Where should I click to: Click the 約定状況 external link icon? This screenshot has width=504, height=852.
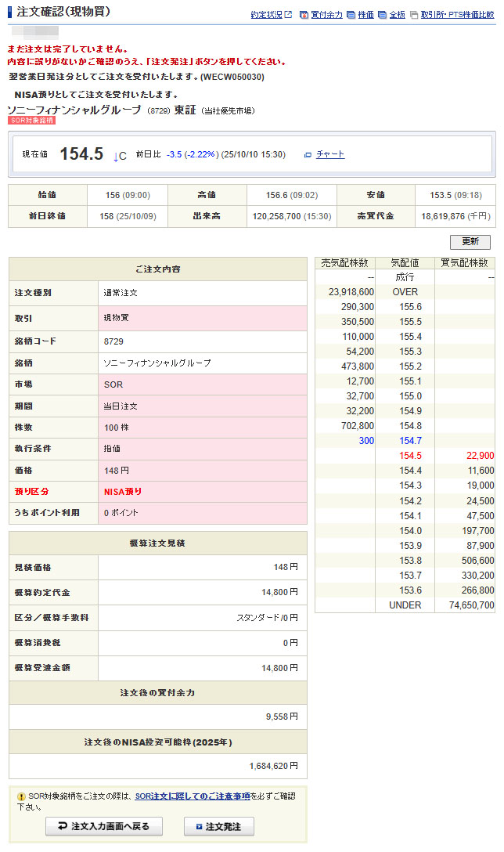pos(288,15)
